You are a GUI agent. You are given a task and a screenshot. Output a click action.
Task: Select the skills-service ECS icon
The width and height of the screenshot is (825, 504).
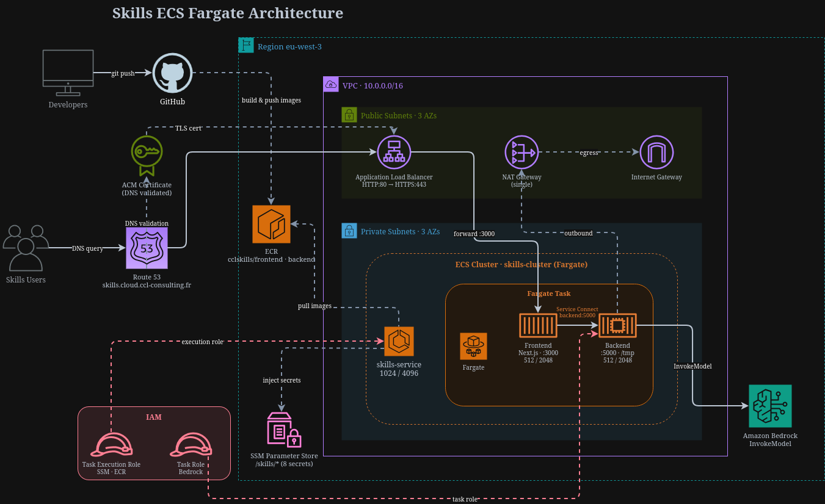click(x=399, y=341)
